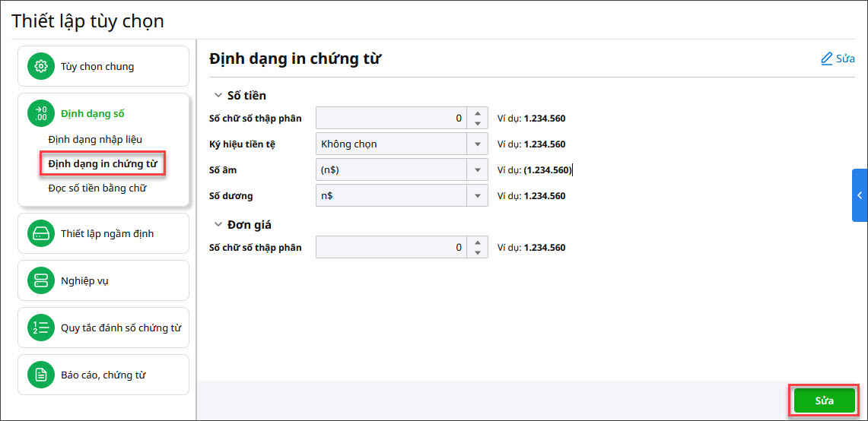Collapse the Đơn giá section
Viewport: 868px width, 421px height.
coord(218,225)
